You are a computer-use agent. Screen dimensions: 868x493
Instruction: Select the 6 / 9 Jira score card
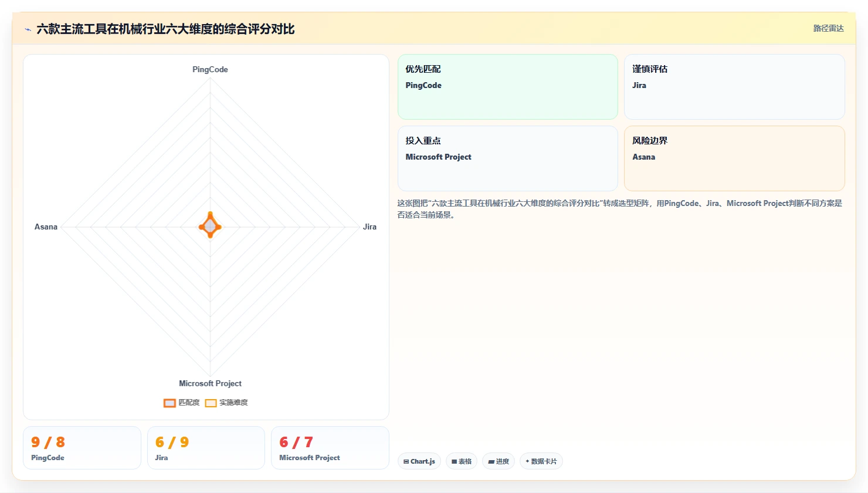pos(206,448)
